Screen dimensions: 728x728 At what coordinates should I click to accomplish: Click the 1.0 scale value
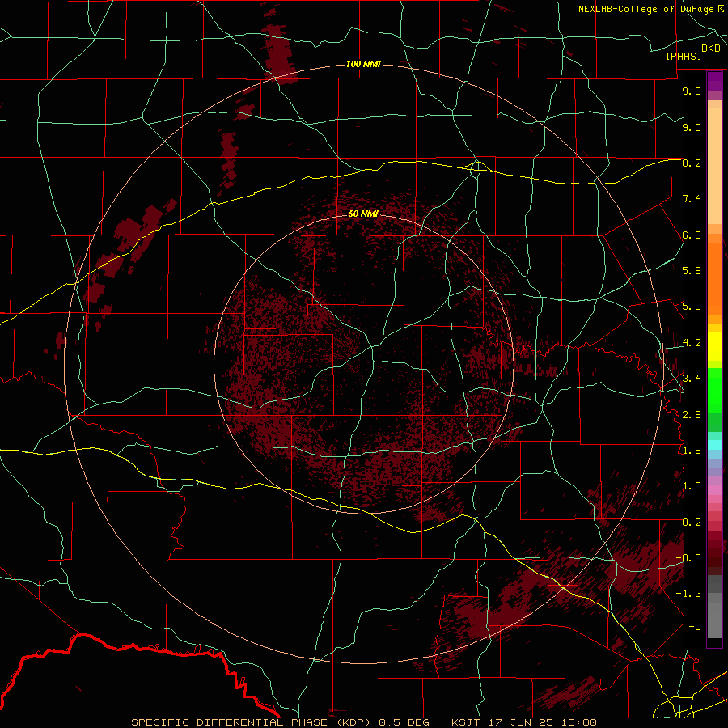pos(692,485)
